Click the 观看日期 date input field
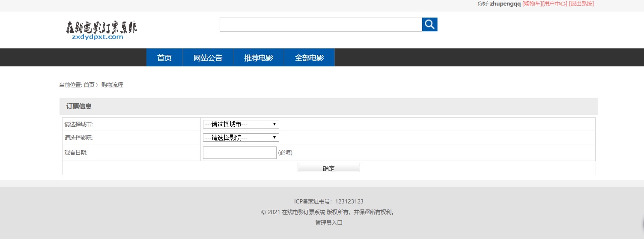 [240, 152]
